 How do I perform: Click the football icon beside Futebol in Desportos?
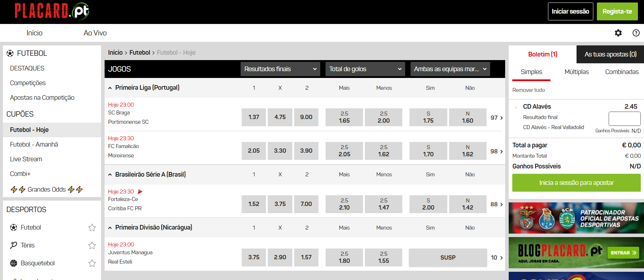coord(14,227)
